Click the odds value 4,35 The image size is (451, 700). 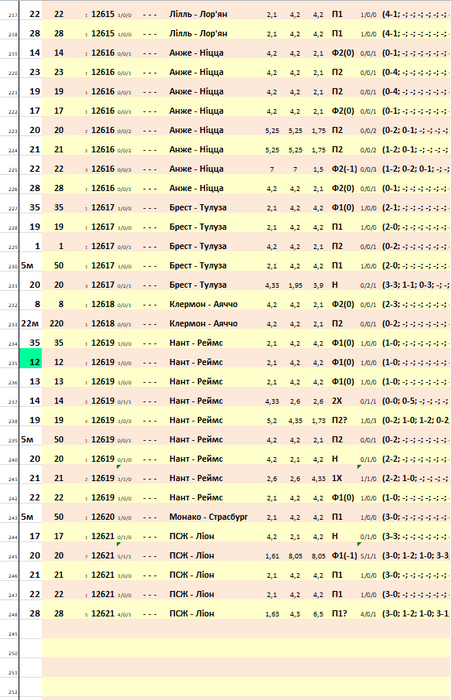tap(295, 421)
